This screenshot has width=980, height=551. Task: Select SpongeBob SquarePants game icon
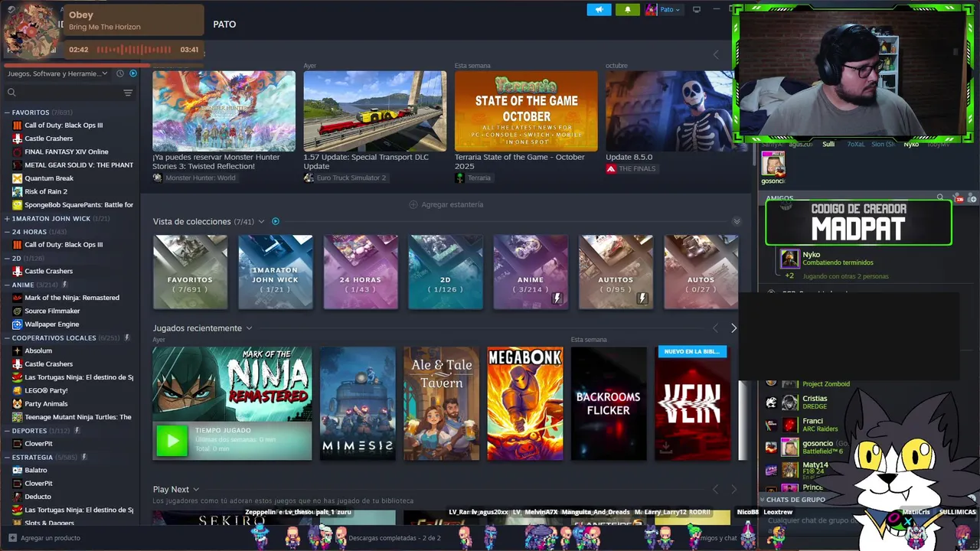(x=17, y=205)
